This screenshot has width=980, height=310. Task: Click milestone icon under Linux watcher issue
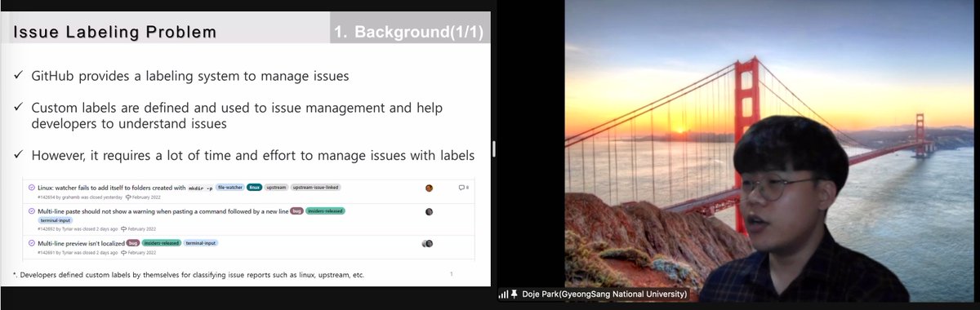(128, 197)
